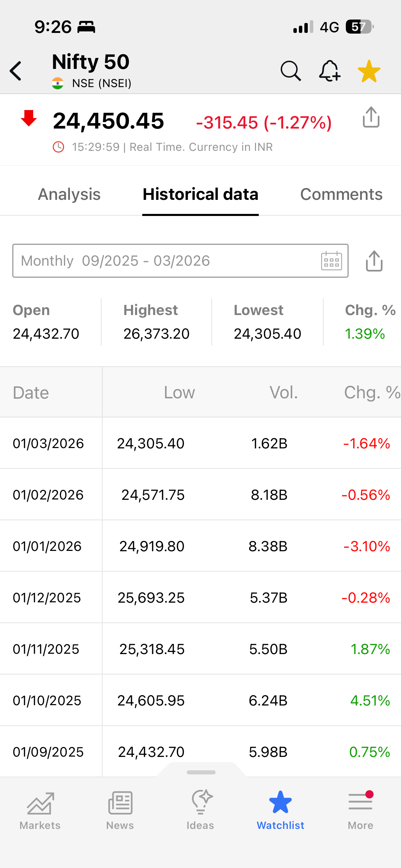Screen dimensions: 401x868
Task: Tap the bottom sheet drag handle
Action: click(201, 772)
